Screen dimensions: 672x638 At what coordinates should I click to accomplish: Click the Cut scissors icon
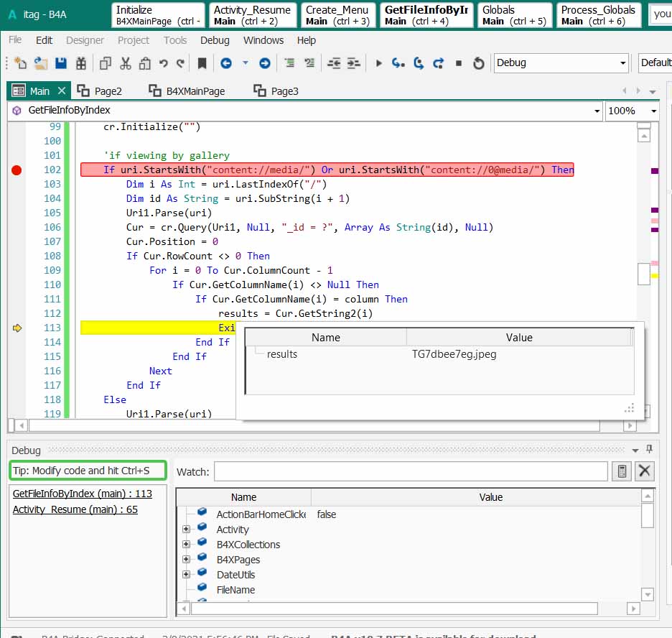(x=126, y=63)
